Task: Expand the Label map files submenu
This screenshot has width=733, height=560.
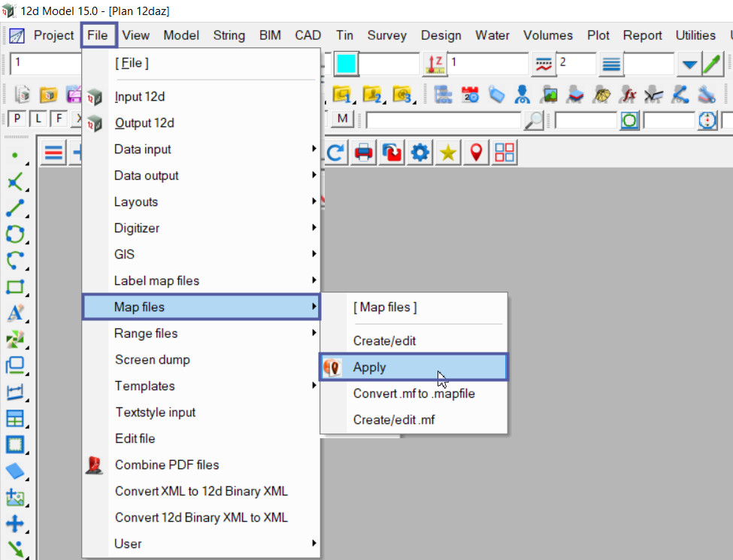Action: [x=201, y=280]
